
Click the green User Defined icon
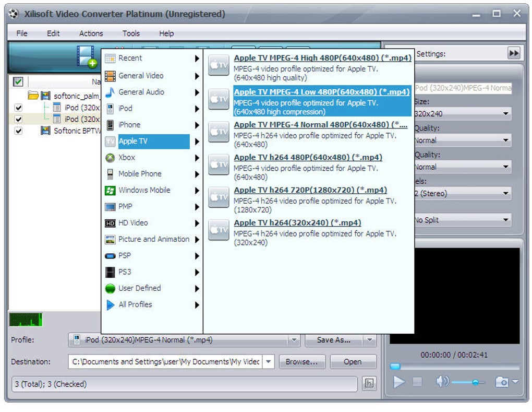point(110,288)
